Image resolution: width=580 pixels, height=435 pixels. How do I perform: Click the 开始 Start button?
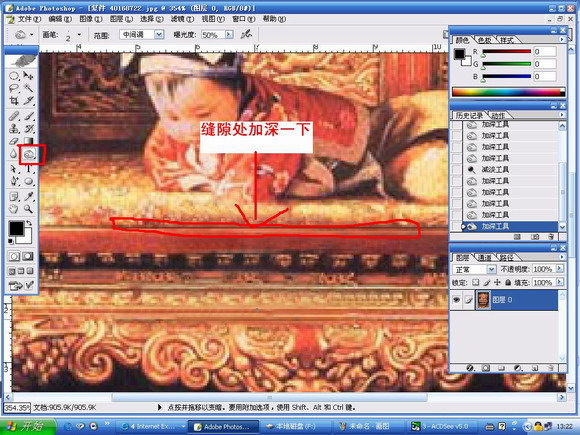tap(28, 426)
